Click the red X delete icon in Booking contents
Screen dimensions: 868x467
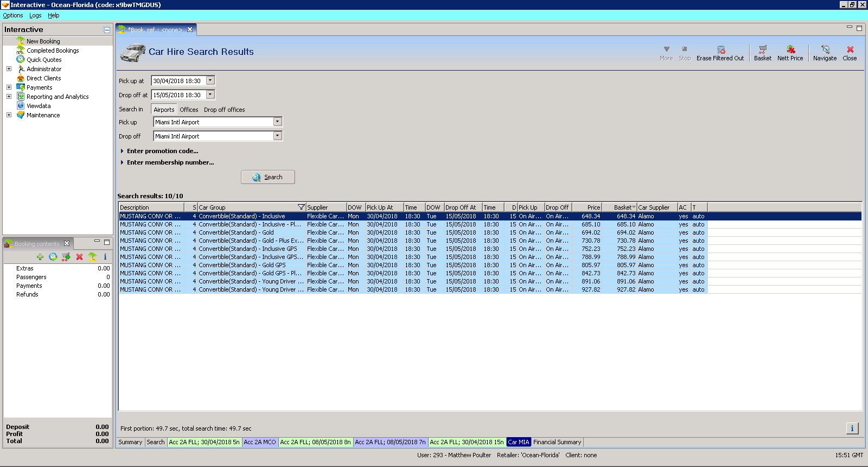pos(79,257)
